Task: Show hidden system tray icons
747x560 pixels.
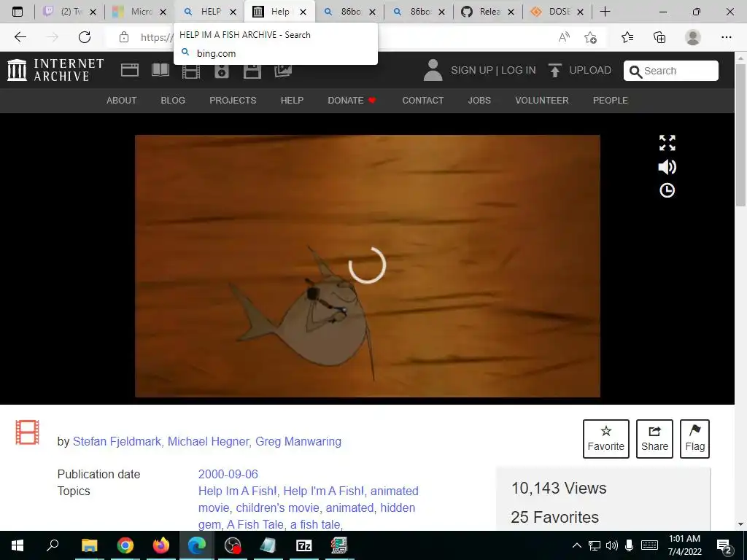Action: click(576, 545)
